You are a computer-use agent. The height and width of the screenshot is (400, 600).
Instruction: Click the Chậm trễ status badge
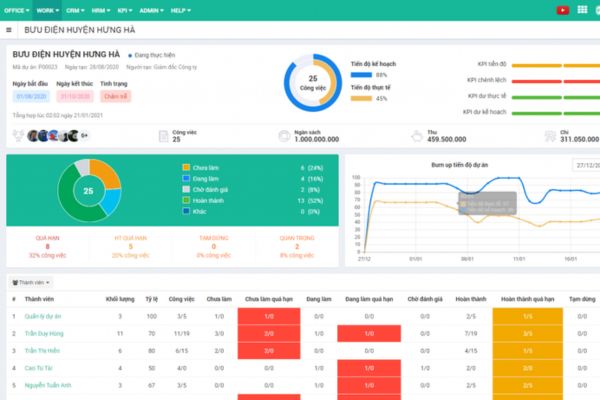point(116,96)
